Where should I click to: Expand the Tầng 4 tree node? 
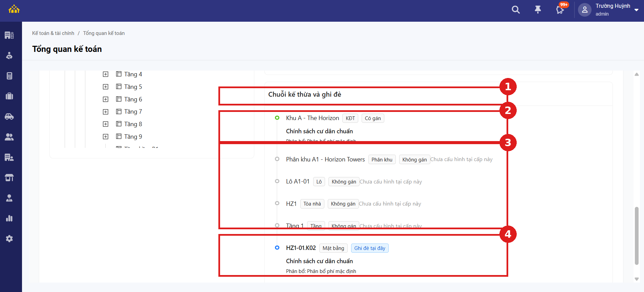click(106, 74)
